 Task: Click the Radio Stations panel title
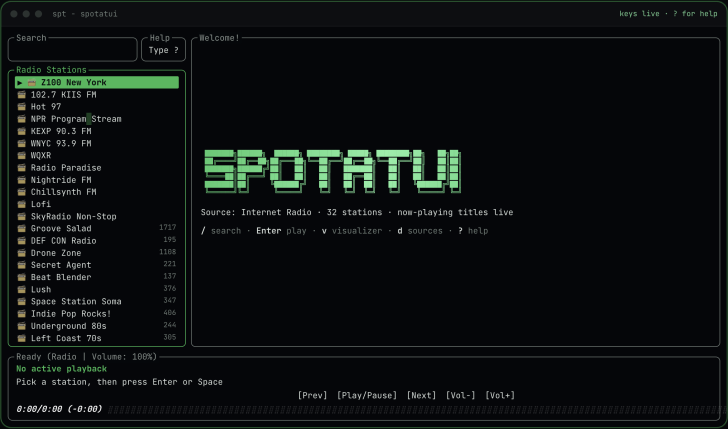click(52, 70)
